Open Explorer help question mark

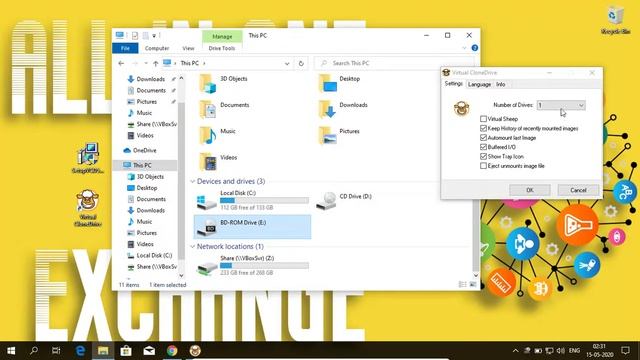[x=475, y=48]
